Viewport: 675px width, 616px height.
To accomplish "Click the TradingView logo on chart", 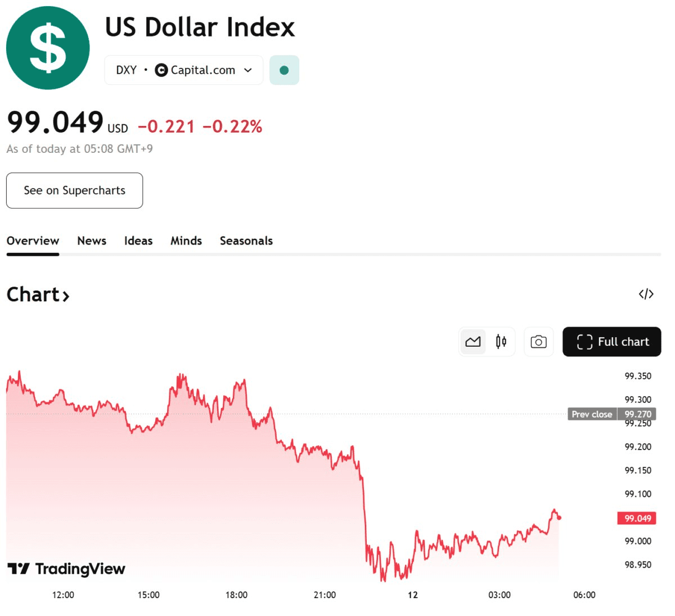I will (x=66, y=569).
